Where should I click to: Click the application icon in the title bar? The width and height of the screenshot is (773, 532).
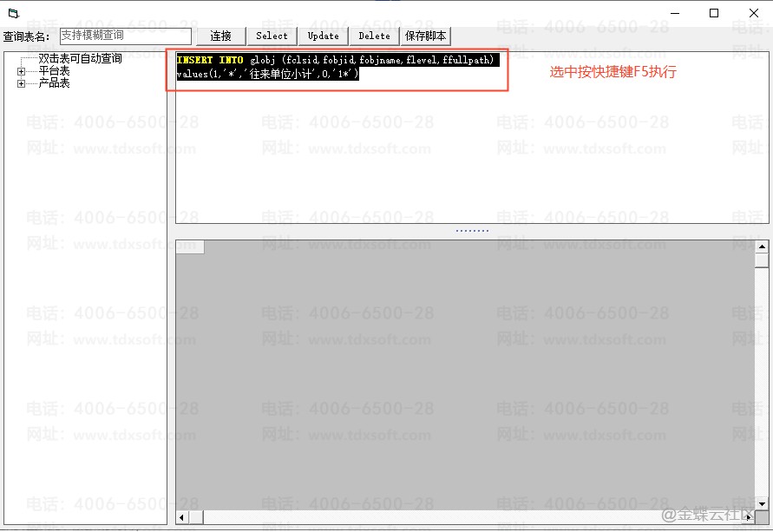click(x=13, y=13)
